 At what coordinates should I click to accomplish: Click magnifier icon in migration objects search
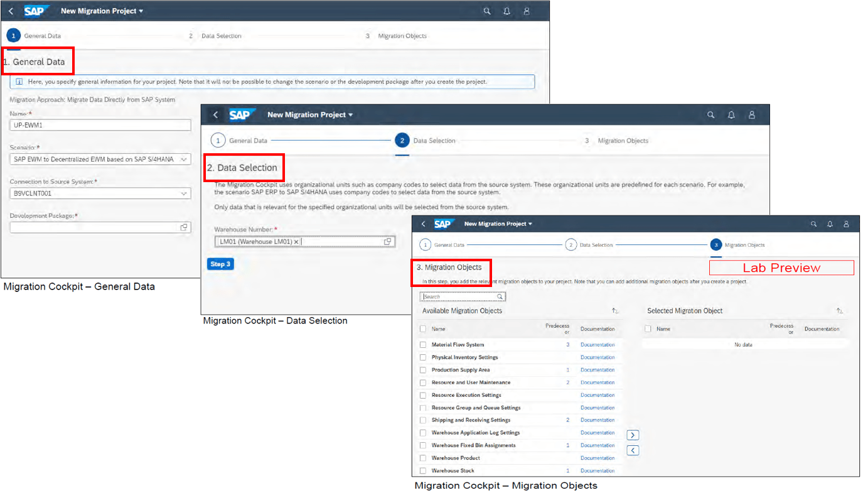[500, 296]
